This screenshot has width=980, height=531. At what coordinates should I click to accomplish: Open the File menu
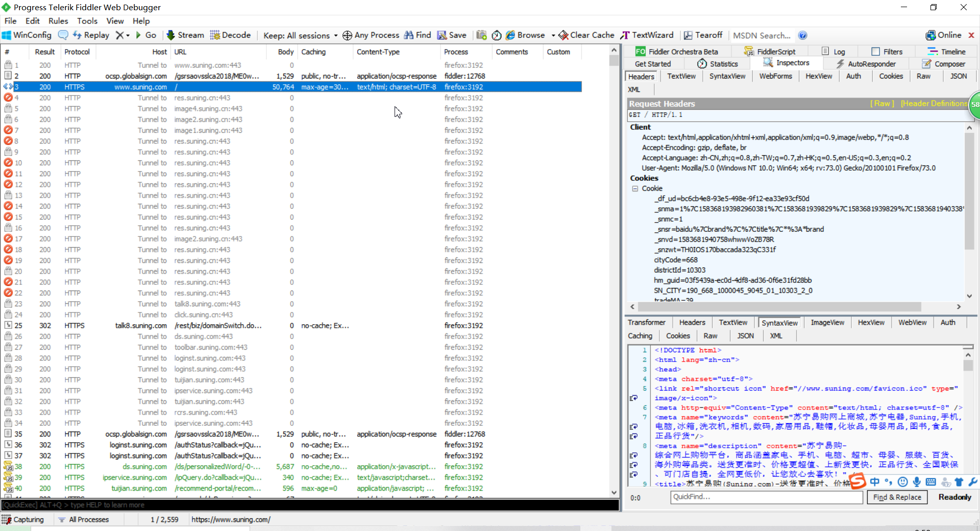pyautogui.click(x=10, y=21)
